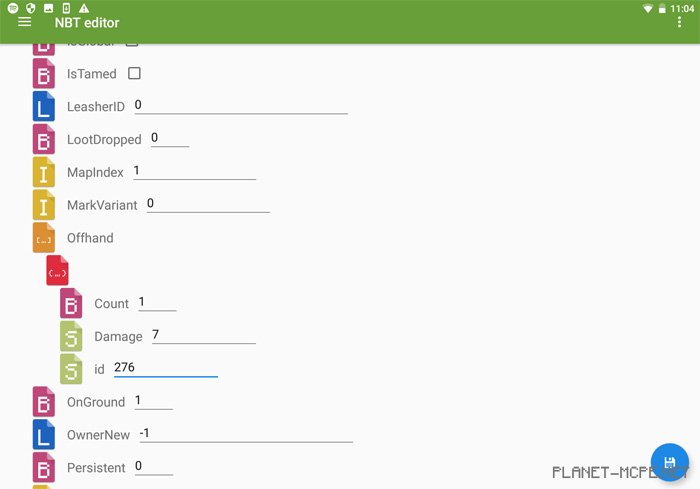Collapse the Offhand list tag
700x489 pixels.
[x=44, y=238]
